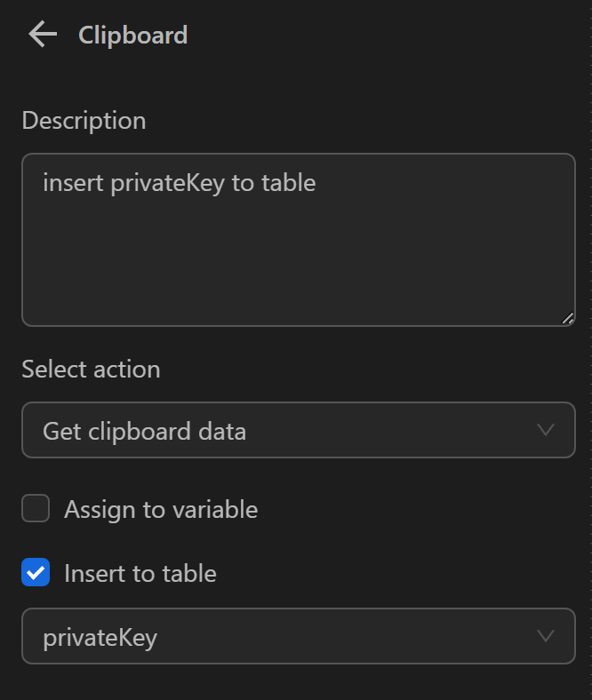Expand the privateKey table column dropdown
This screenshot has height=700, width=592.
coord(298,636)
